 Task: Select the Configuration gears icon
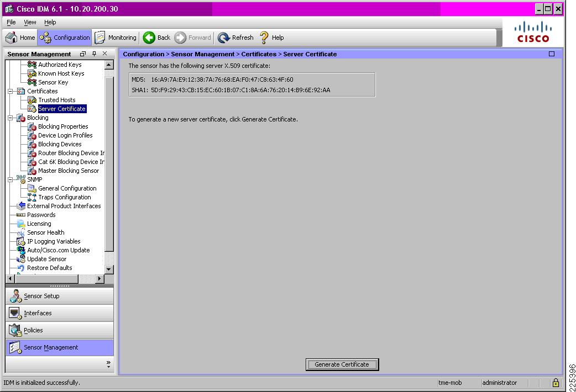(x=45, y=38)
